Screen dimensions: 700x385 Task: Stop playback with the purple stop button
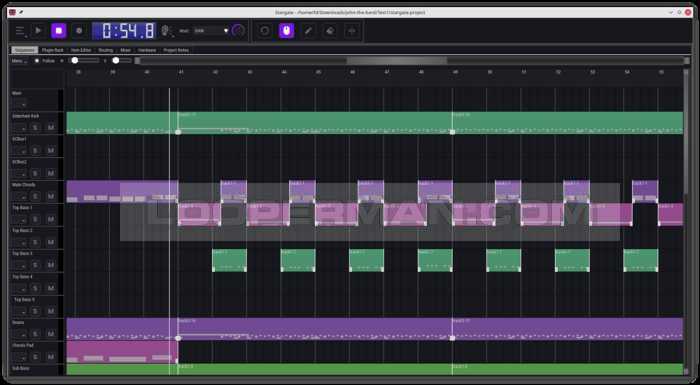(58, 31)
